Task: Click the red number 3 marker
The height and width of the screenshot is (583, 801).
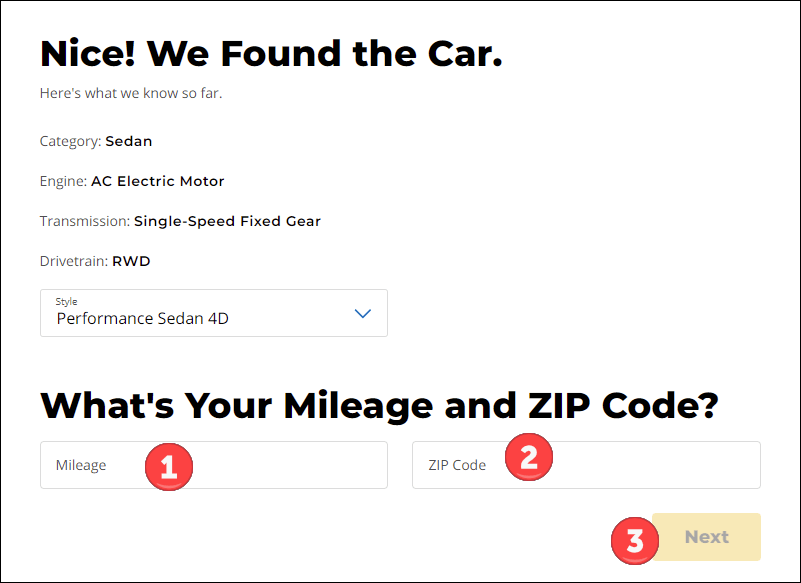Action: (635, 541)
